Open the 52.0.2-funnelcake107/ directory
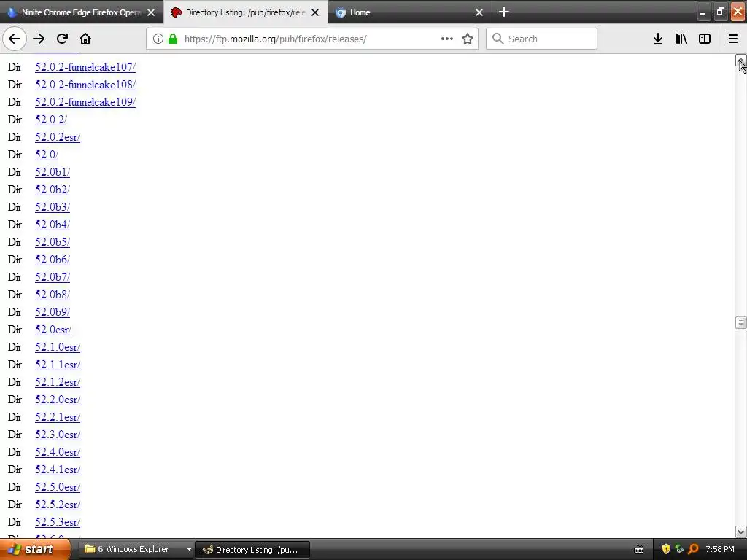Image resolution: width=747 pixels, height=560 pixels. pos(85,67)
